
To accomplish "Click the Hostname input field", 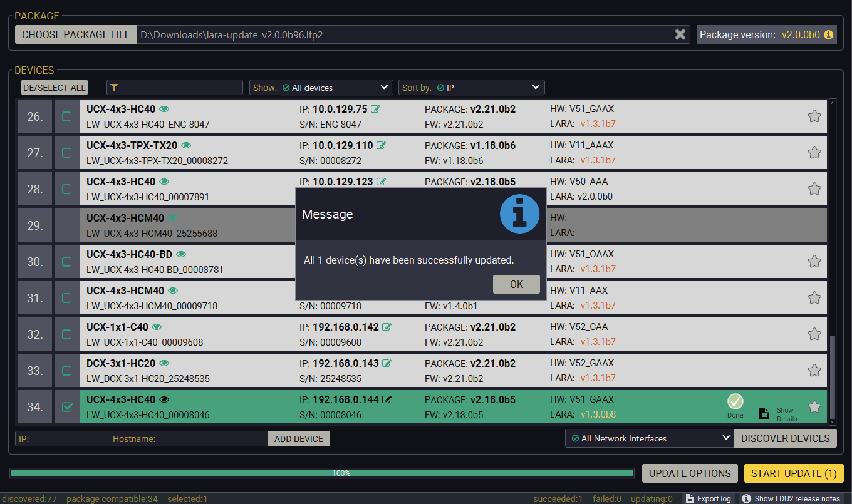I will [x=189, y=439].
